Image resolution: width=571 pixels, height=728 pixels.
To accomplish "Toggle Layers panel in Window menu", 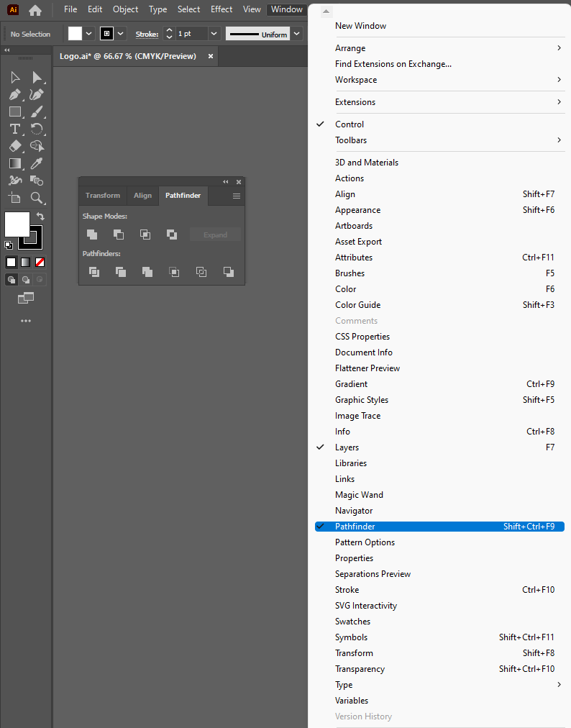I will pyautogui.click(x=439, y=447).
